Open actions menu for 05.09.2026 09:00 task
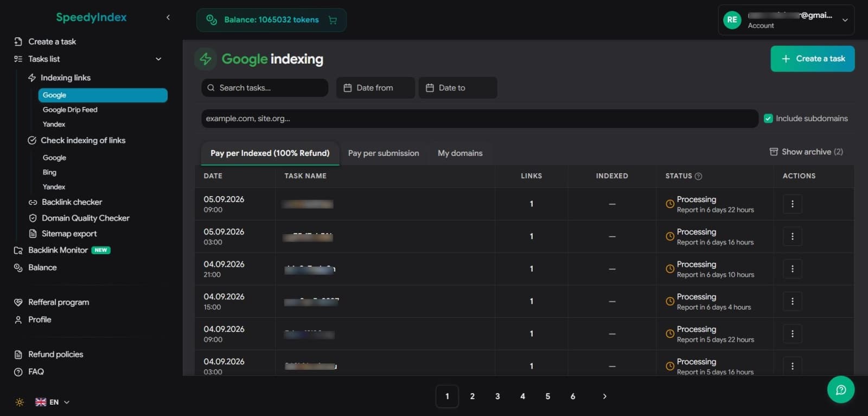The image size is (868, 416). pyautogui.click(x=792, y=204)
